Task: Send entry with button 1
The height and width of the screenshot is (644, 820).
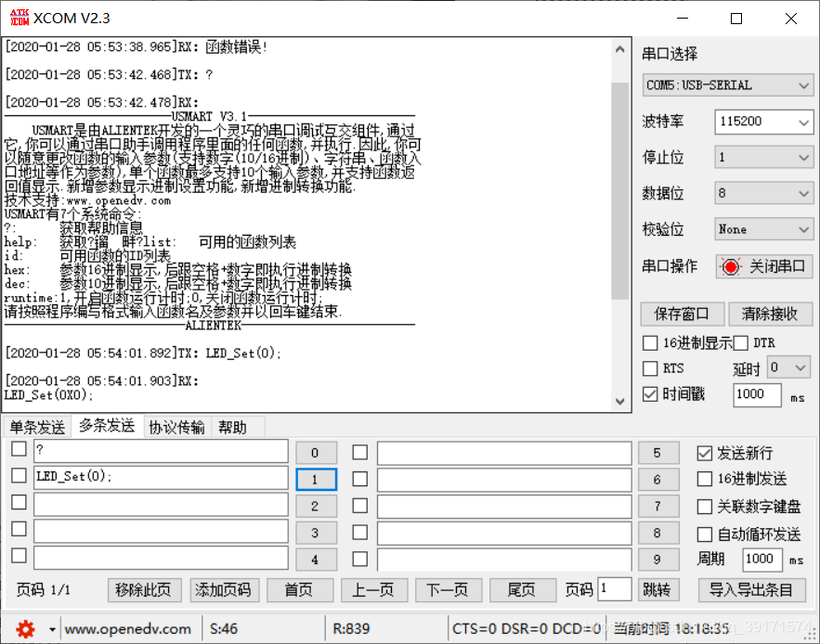Action: (x=316, y=480)
